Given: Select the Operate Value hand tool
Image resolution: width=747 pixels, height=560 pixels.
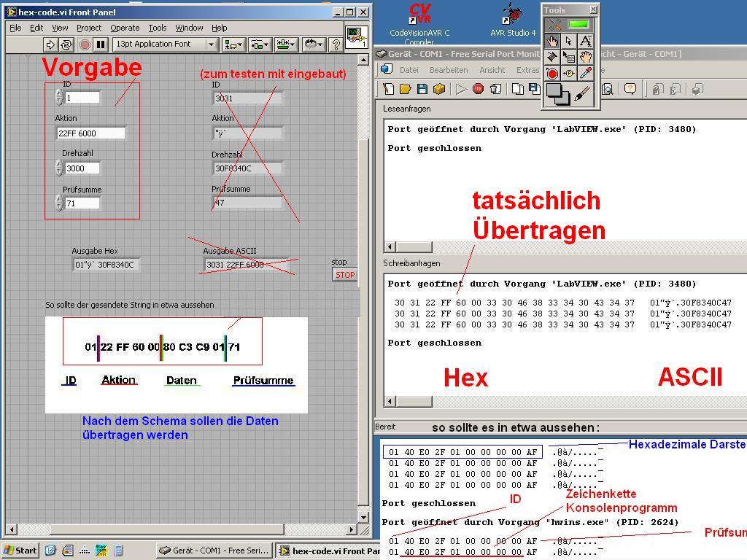Looking at the screenshot, I should click(552, 41).
